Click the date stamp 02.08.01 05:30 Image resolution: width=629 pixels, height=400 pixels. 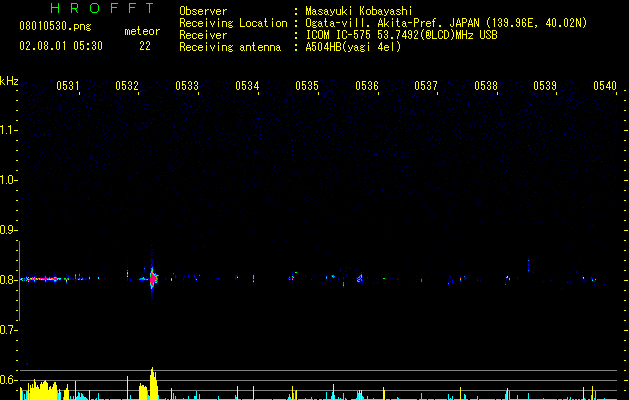61,46
